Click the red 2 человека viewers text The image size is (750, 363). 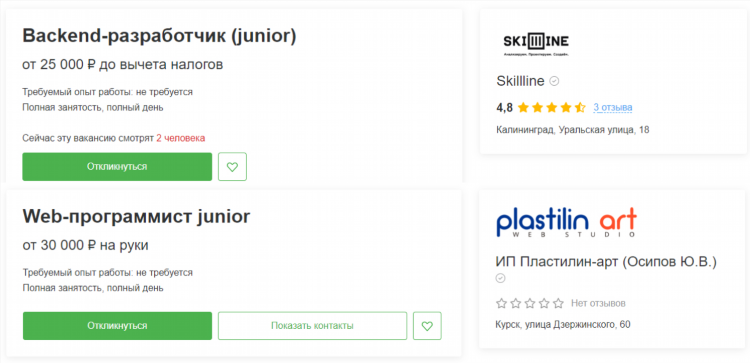pos(181,138)
